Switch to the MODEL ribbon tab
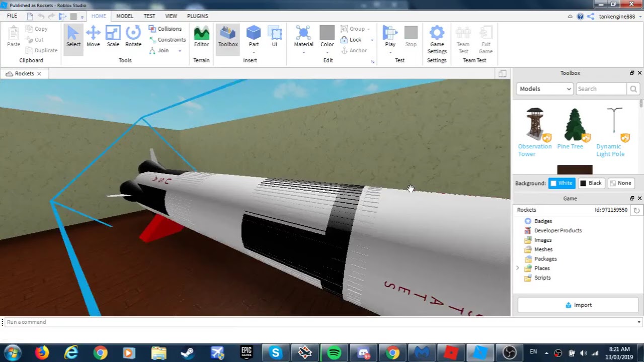 (x=125, y=16)
